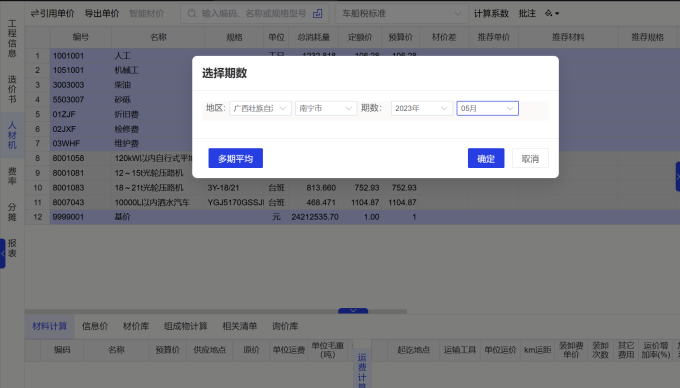Viewport: 680px width, 388px height.
Task: Click the search magnifier icon
Action: click(x=192, y=13)
